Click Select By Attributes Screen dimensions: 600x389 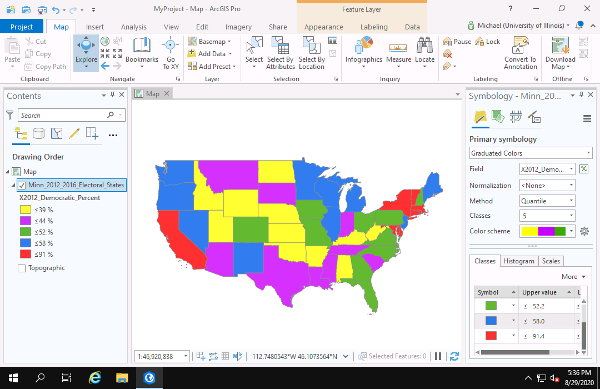(280, 53)
